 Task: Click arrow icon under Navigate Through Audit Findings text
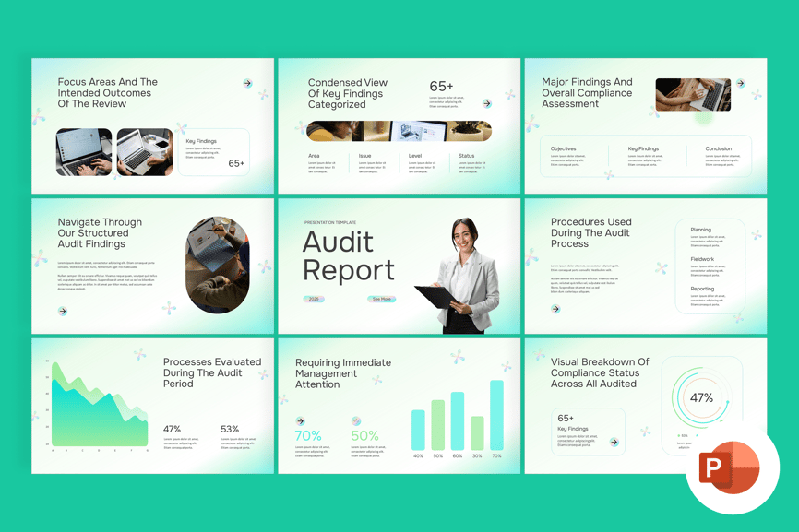(x=63, y=312)
